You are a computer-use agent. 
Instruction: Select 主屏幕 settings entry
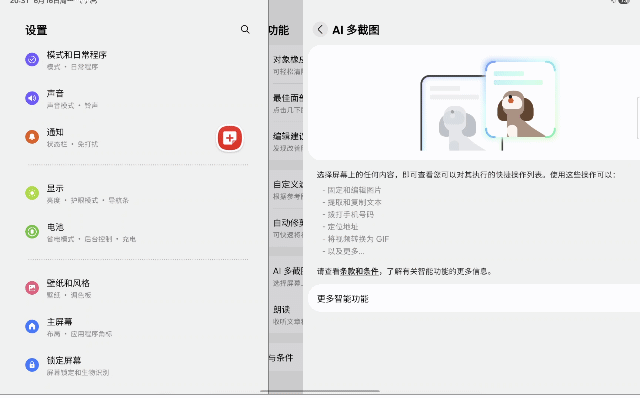click(137, 327)
